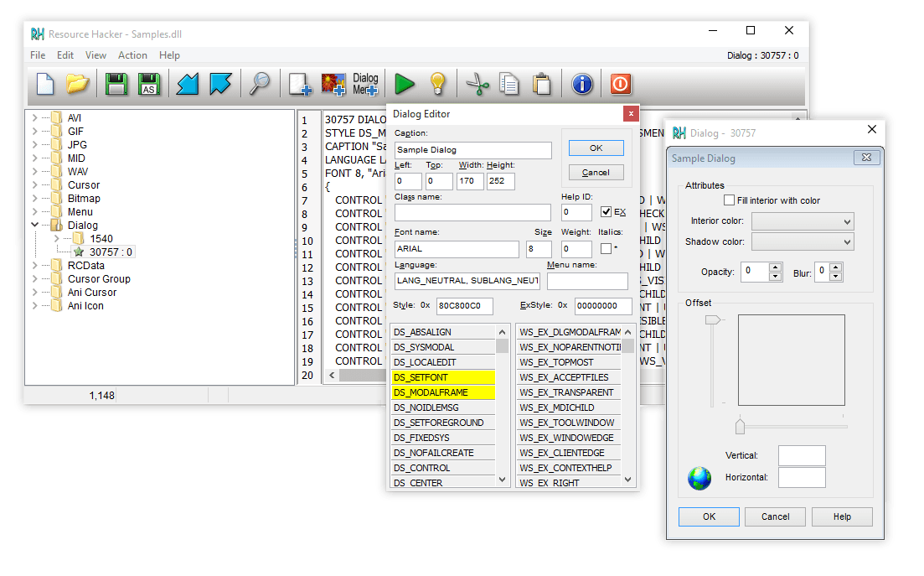Click Add image resource flower icon

[333, 85]
